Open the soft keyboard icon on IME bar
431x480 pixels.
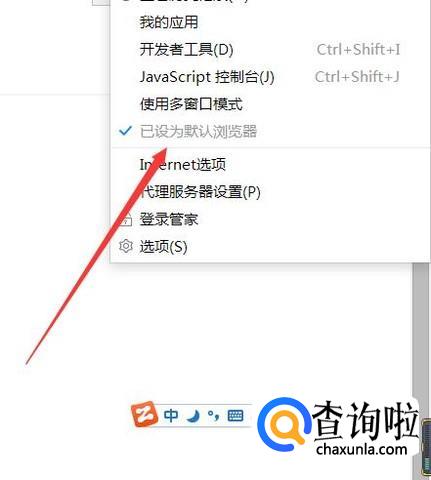click(x=235, y=416)
